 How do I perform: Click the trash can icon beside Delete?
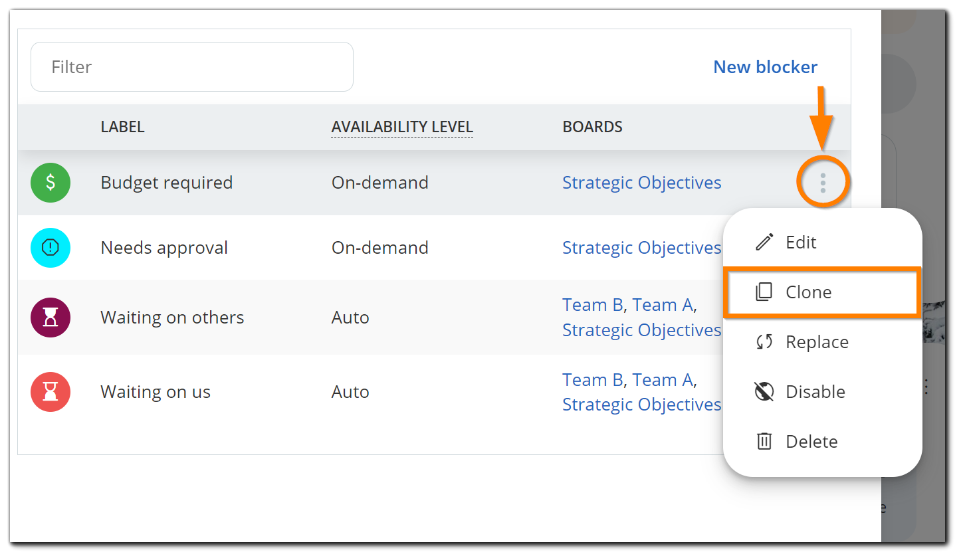(x=764, y=441)
